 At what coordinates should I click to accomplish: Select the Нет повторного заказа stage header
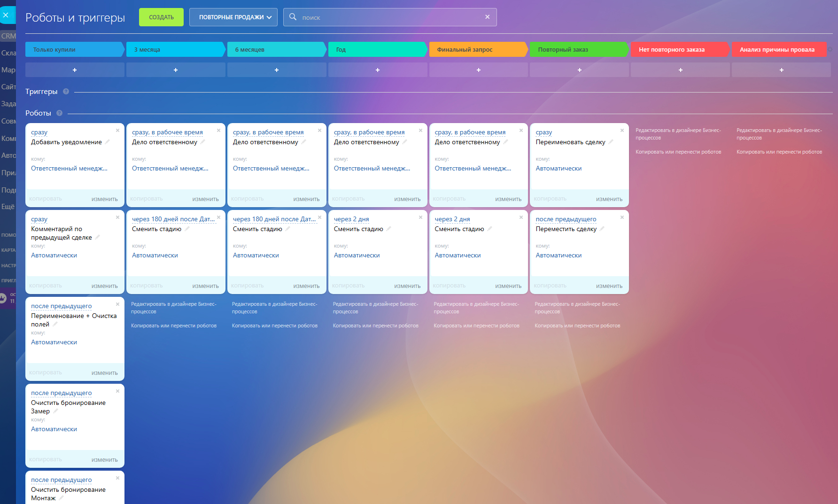(x=681, y=49)
